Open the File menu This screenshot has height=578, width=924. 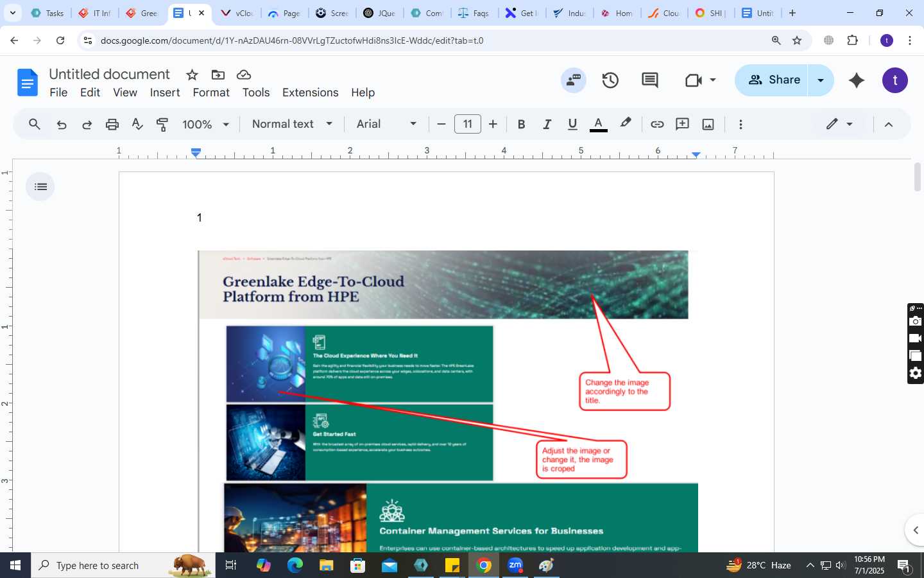tap(58, 92)
